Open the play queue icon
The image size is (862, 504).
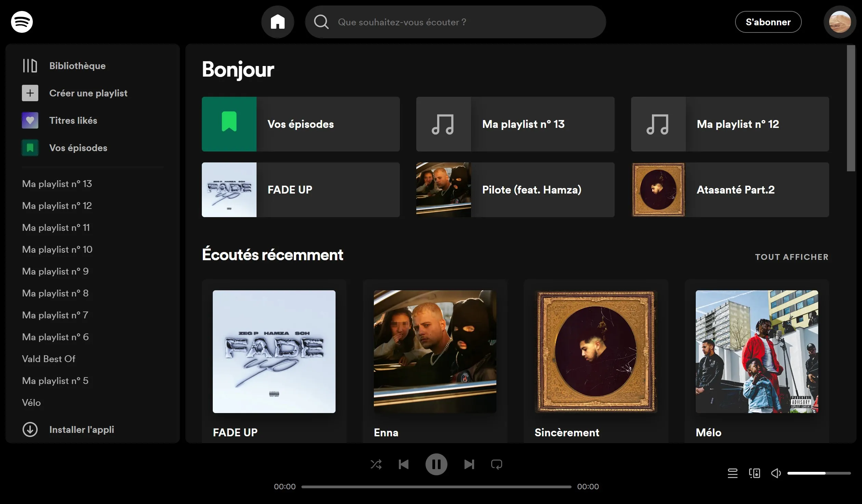pyautogui.click(x=733, y=473)
